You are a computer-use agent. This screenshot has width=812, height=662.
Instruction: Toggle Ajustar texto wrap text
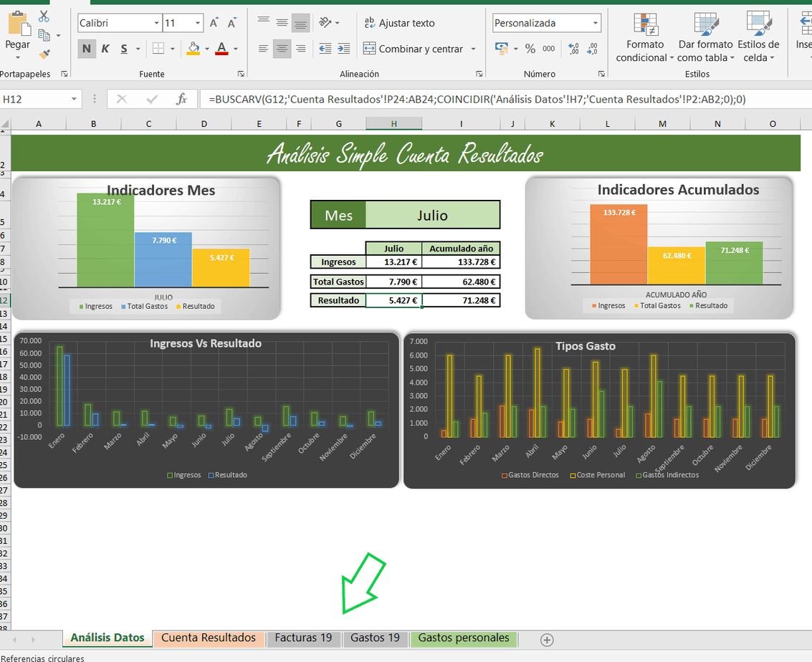pyautogui.click(x=399, y=23)
